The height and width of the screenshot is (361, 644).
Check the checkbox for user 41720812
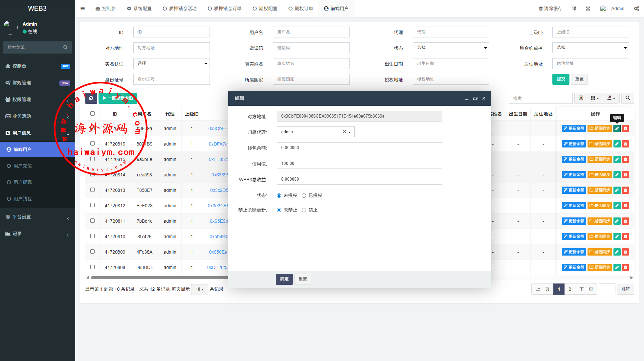point(92,205)
